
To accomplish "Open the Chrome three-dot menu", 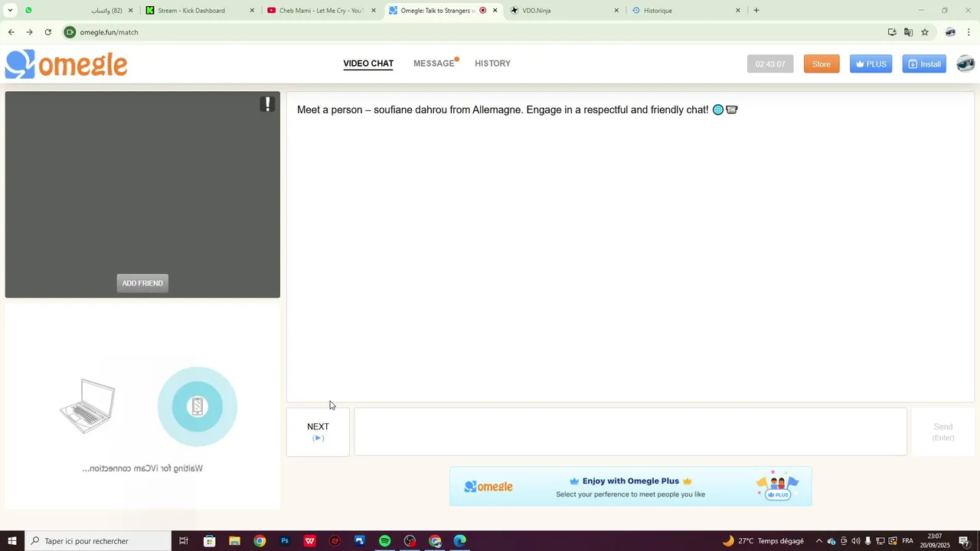I will pos(969,32).
